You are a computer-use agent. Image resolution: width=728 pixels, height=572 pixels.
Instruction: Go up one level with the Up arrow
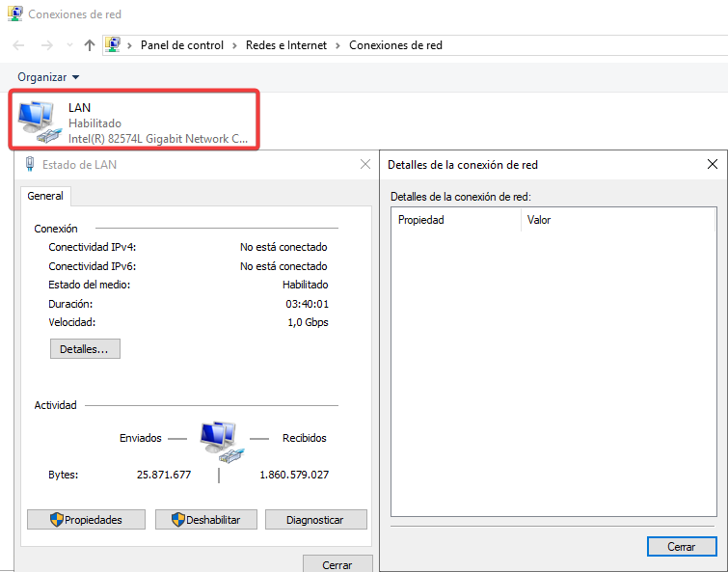click(90, 45)
